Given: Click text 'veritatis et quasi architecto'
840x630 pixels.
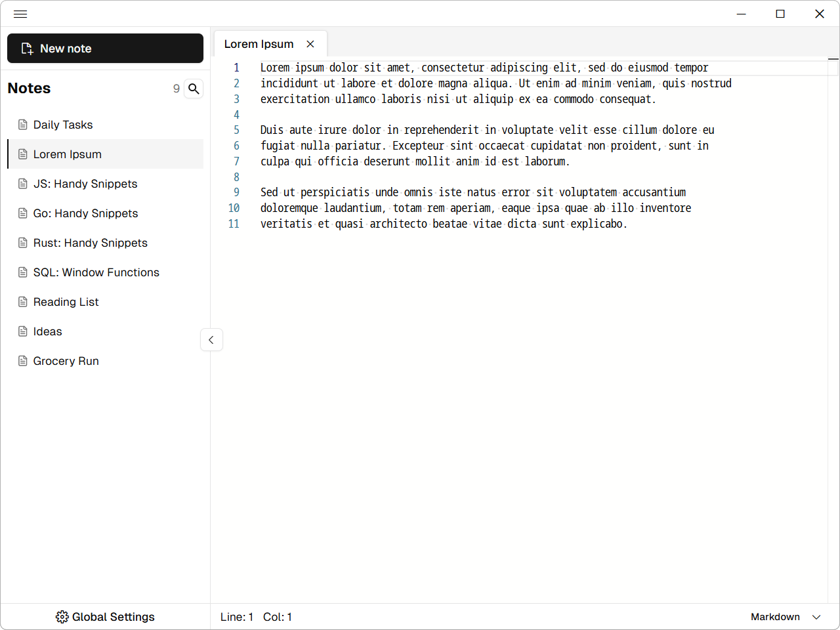Looking at the screenshot, I should (x=344, y=224).
